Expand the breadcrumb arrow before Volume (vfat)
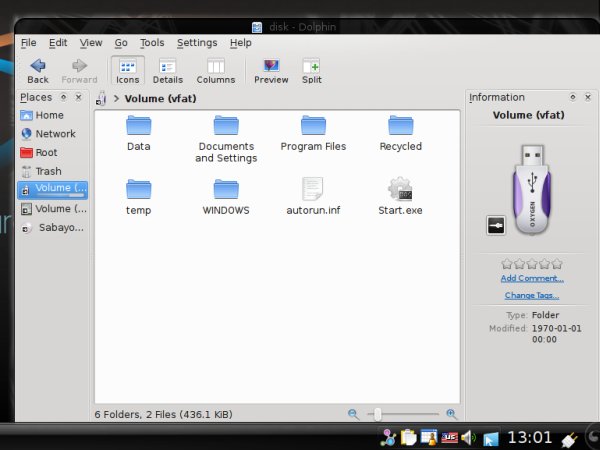 tap(116, 99)
